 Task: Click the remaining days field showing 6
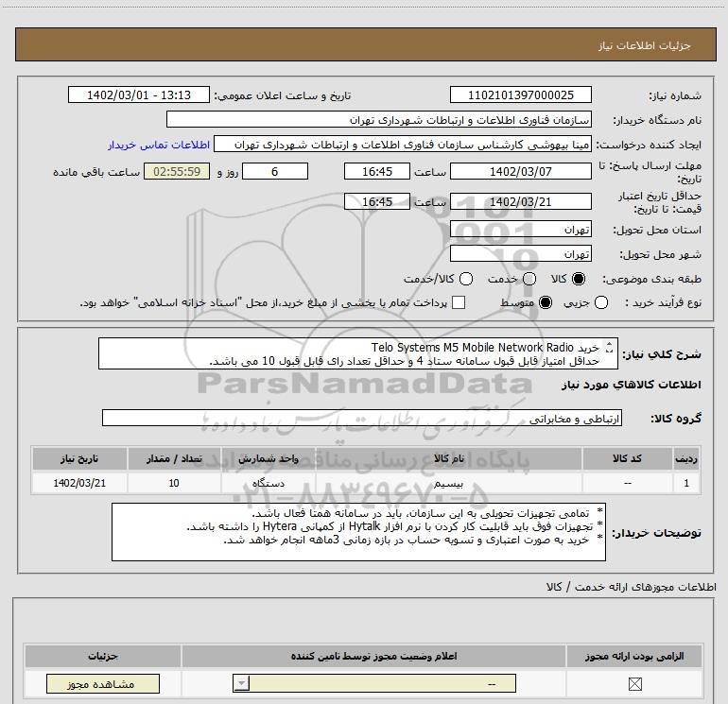coord(275,172)
